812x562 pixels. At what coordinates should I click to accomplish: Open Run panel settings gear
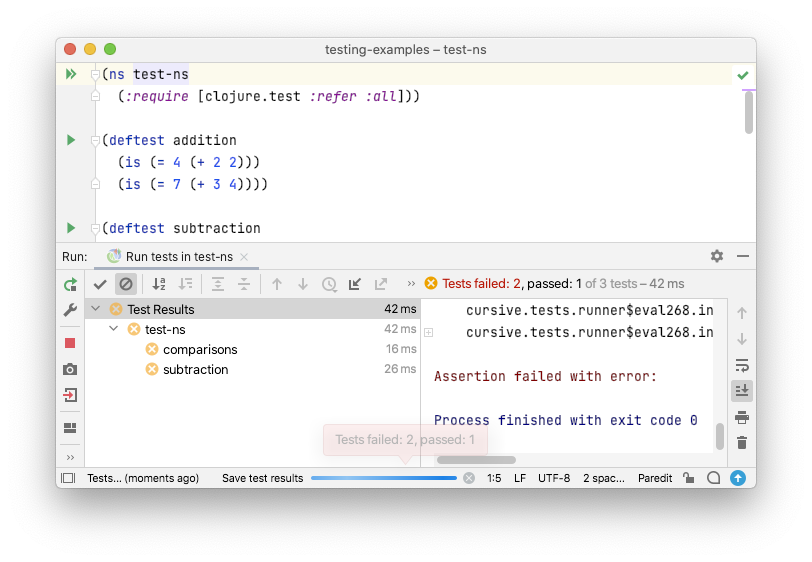[717, 256]
